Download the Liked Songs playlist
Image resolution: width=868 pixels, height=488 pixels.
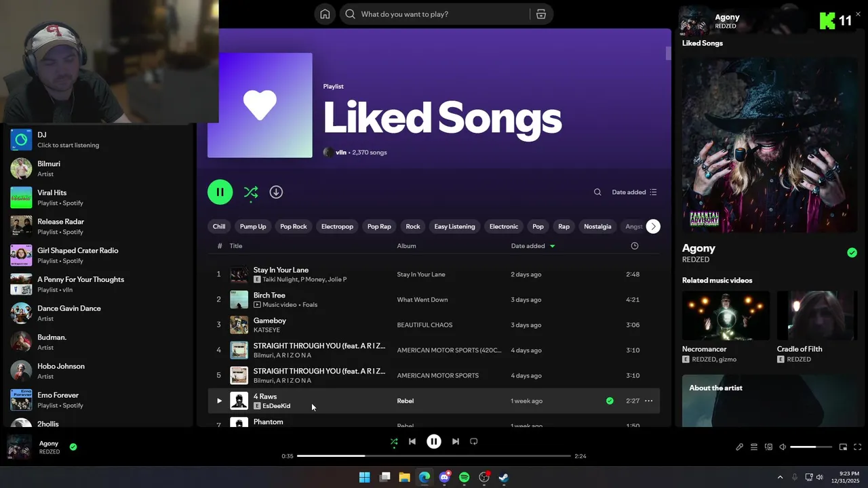[276, 192]
